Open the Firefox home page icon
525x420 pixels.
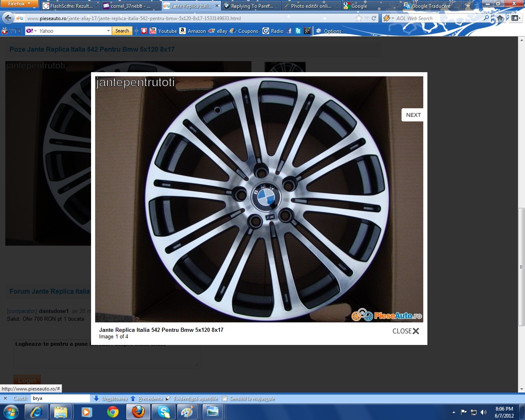coord(500,18)
